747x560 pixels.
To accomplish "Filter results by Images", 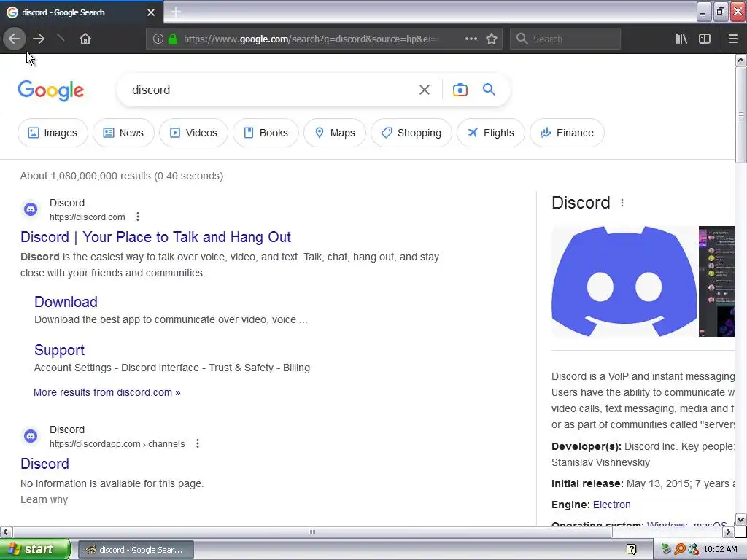I will click(53, 133).
